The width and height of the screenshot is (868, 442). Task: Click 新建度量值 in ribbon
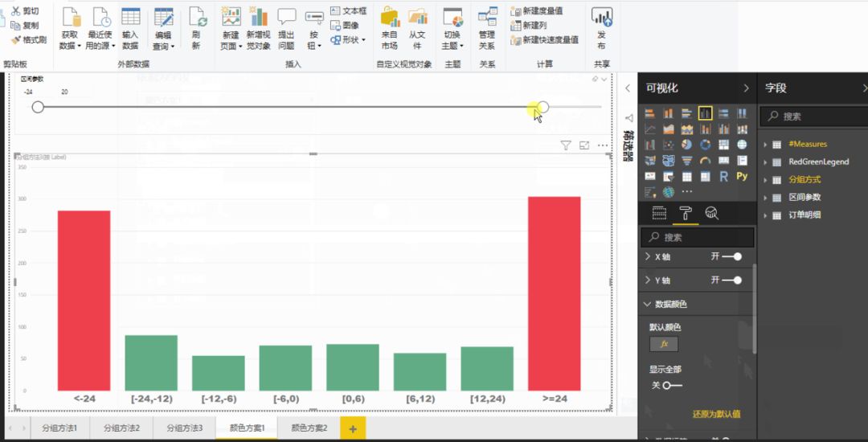[x=537, y=11]
